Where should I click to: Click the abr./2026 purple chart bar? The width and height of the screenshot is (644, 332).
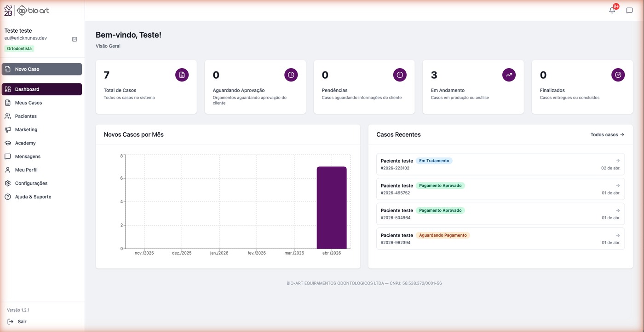tap(332, 207)
